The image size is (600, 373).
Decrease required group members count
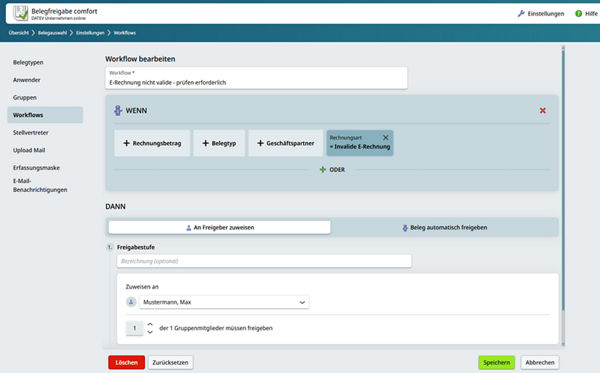pos(150,332)
